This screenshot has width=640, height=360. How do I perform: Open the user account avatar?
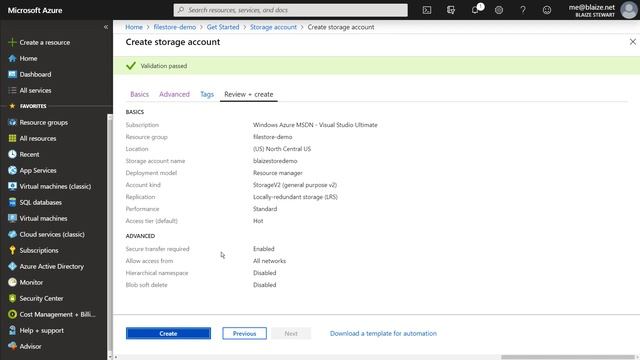(629, 10)
